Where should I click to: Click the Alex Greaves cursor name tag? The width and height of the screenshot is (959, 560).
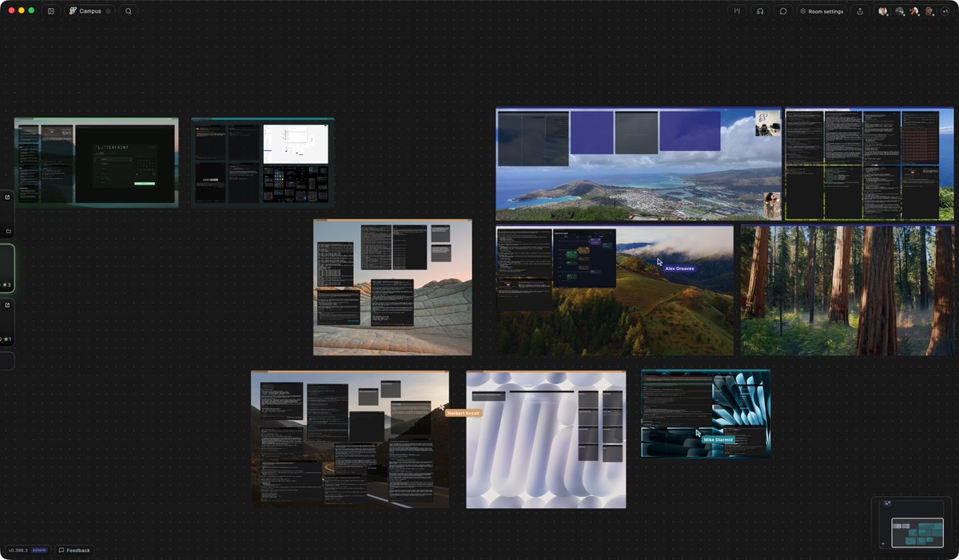click(679, 268)
